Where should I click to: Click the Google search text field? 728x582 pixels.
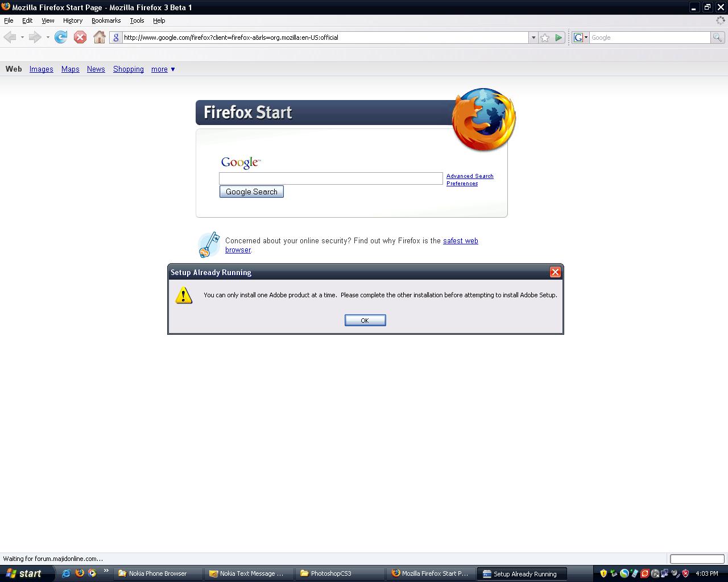pyautogui.click(x=330, y=178)
